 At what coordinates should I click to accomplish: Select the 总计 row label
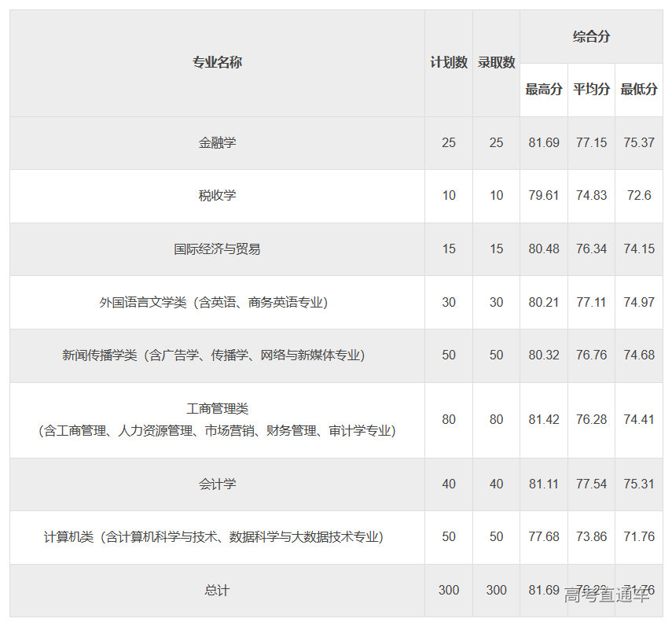click(x=217, y=591)
